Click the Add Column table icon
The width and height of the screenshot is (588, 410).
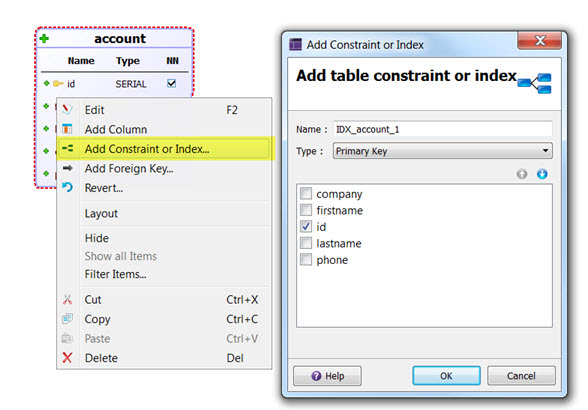tap(67, 129)
